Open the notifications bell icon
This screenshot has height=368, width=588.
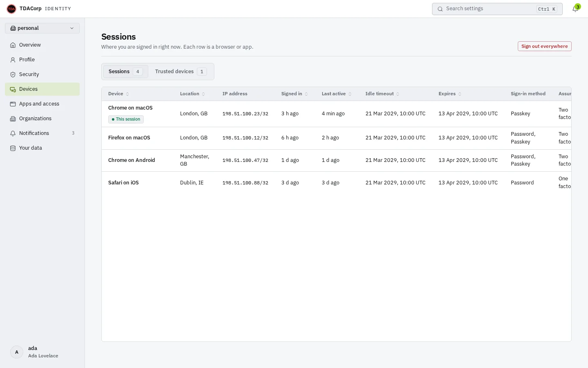[575, 9]
